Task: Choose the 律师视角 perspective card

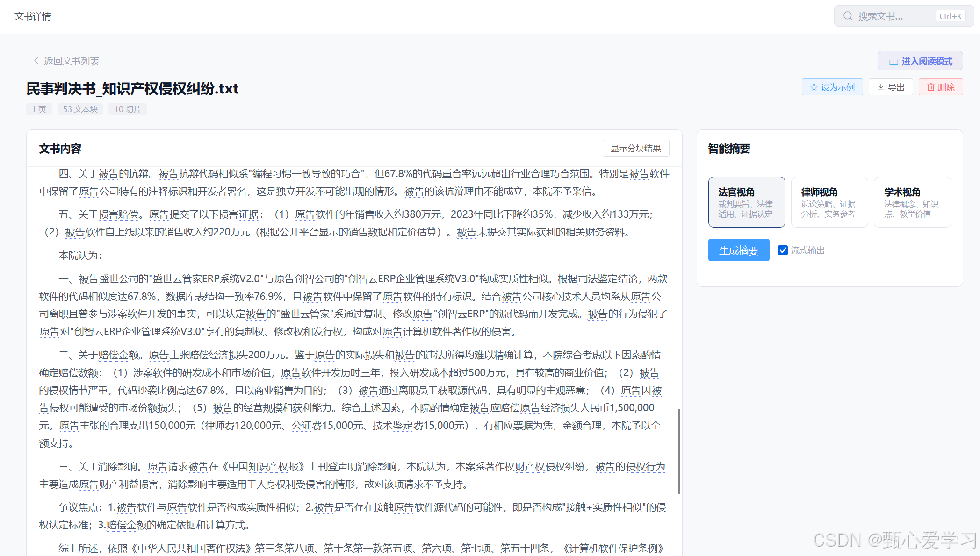Action: 829,202
